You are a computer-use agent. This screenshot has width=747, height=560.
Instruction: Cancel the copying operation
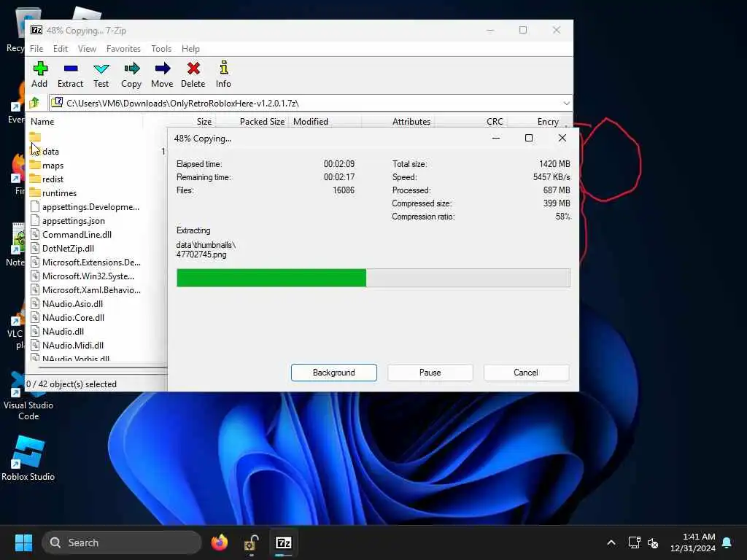(x=526, y=373)
